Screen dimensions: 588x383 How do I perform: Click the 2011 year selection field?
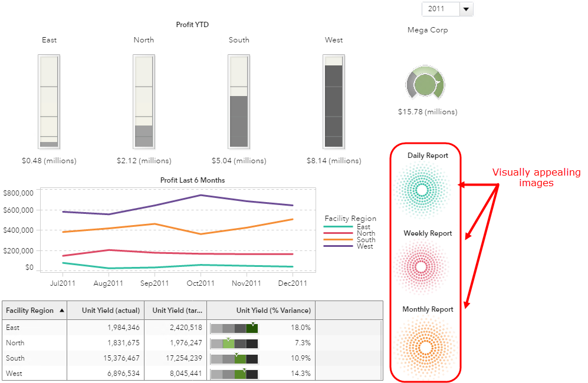click(x=440, y=9)
